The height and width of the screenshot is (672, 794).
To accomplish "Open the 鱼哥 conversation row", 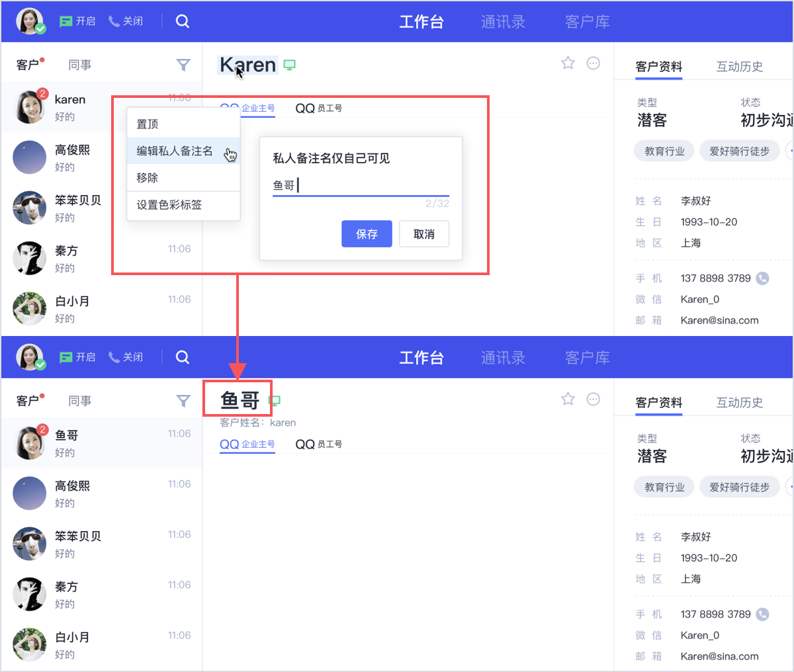I will coord(101,443).
